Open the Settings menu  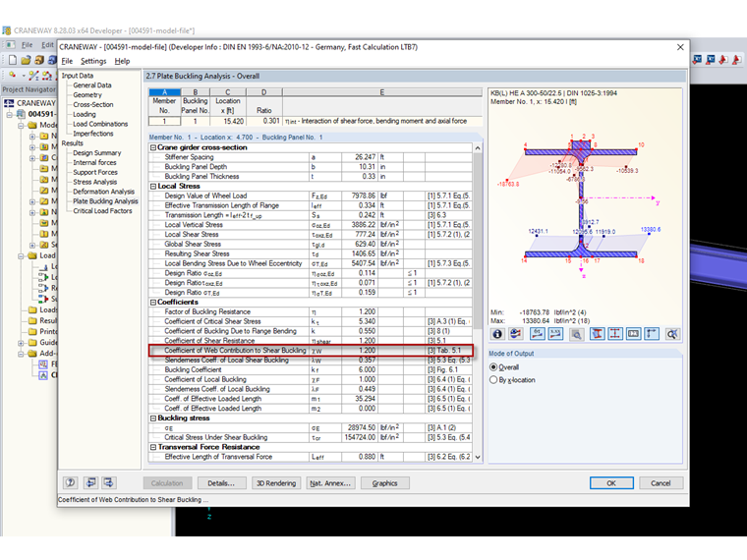[x=93, y=61]
